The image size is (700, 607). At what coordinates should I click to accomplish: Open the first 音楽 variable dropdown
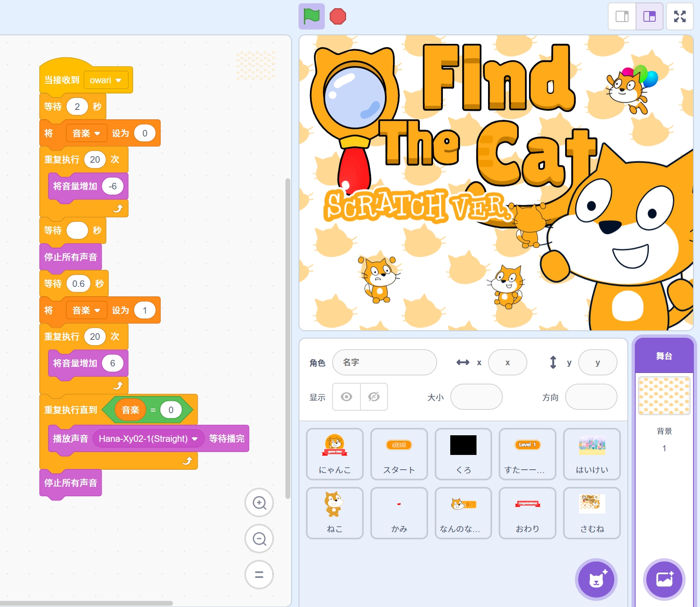97,134
